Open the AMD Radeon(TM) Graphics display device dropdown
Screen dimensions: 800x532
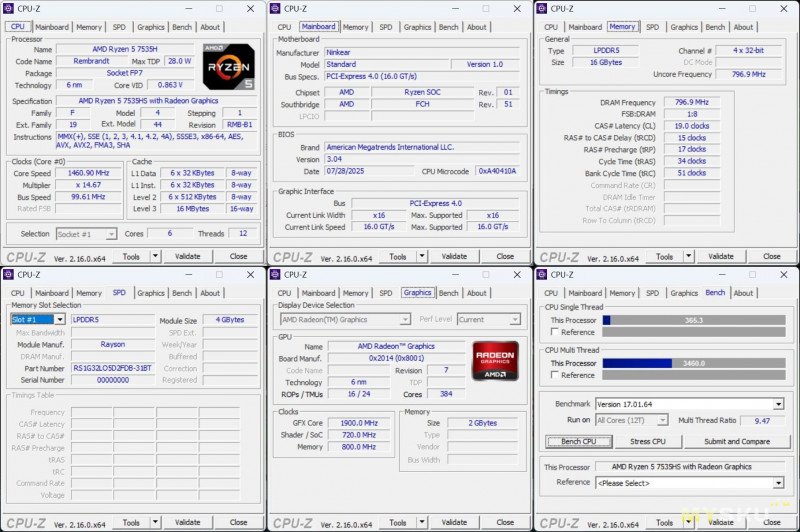coord(405,319)
